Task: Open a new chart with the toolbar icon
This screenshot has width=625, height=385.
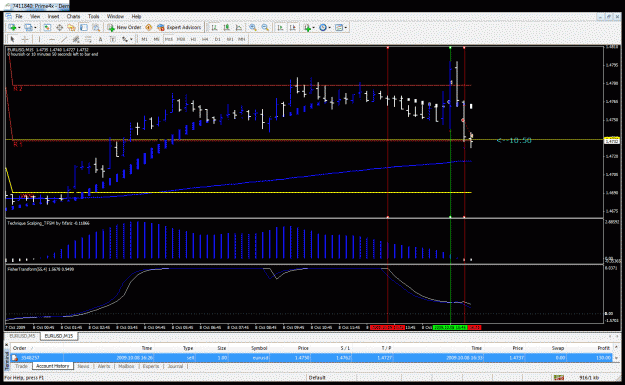Action: click(12, 27)
